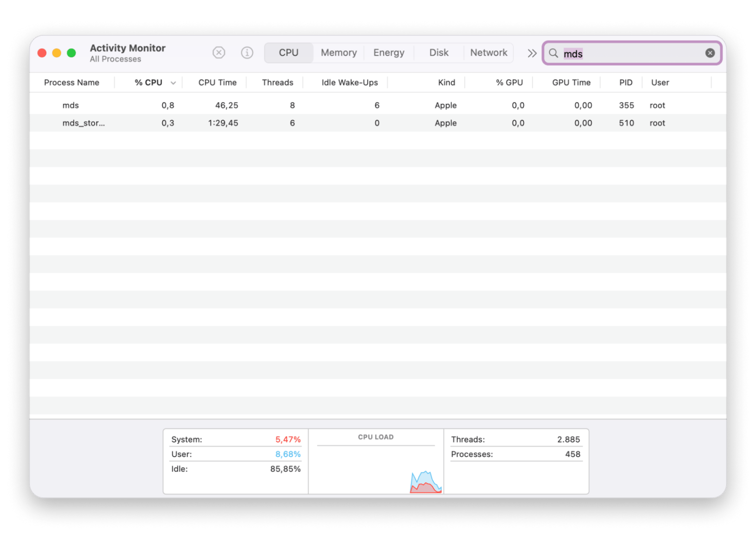
Task: Select the mds_stor… process row
Action: coord(83,123)
